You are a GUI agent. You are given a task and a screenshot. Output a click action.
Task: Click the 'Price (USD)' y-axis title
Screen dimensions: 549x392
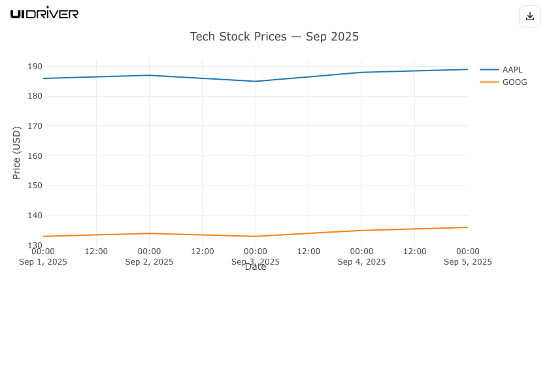[17, 153]
